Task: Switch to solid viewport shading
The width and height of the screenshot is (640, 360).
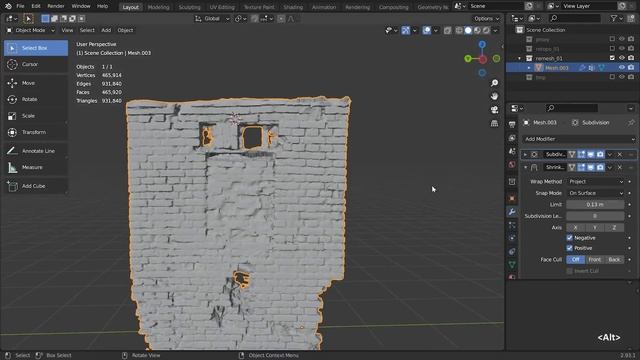Action: pos(468,30)
